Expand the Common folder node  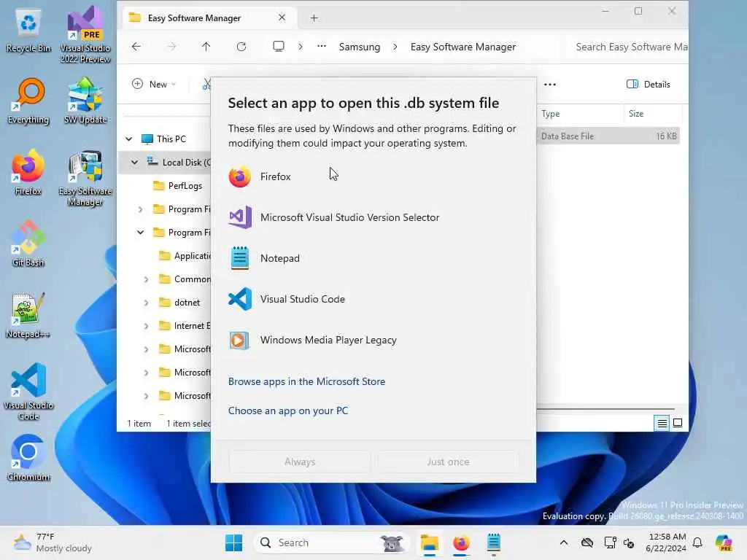coord(146,279)
